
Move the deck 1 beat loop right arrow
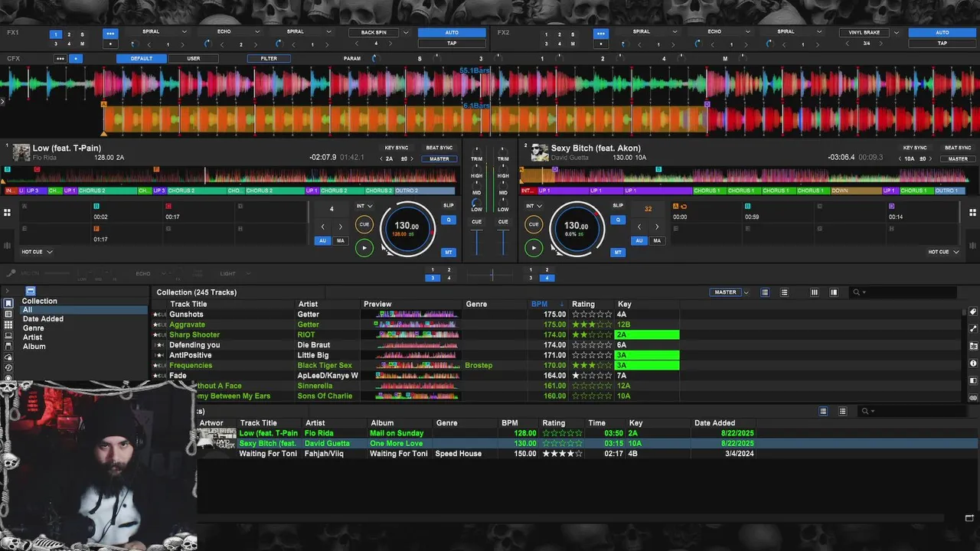(341, 227)
